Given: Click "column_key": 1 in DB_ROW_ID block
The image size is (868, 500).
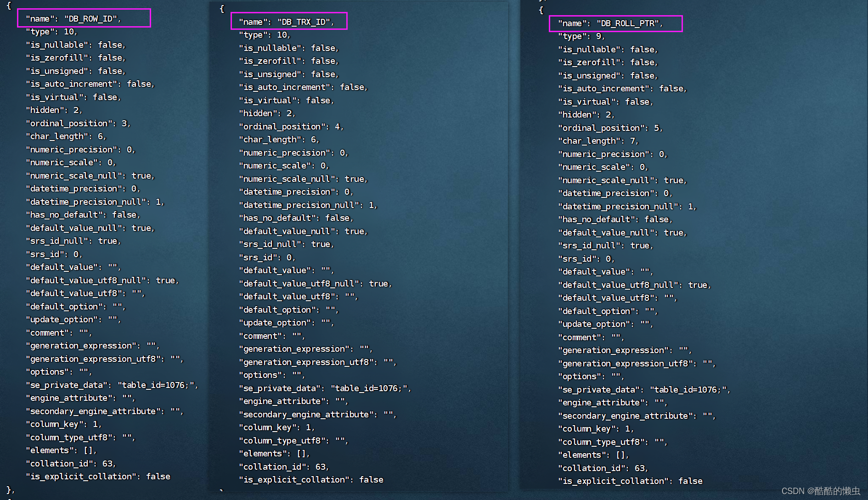Looking at the screenshot, I should tap(64, 424).
